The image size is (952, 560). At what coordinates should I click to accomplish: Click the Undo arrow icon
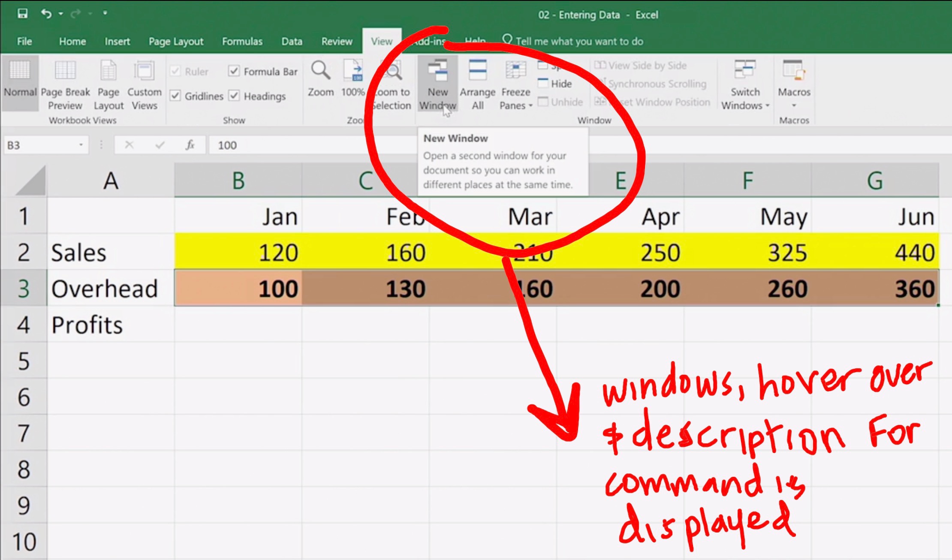coord(46,14)
